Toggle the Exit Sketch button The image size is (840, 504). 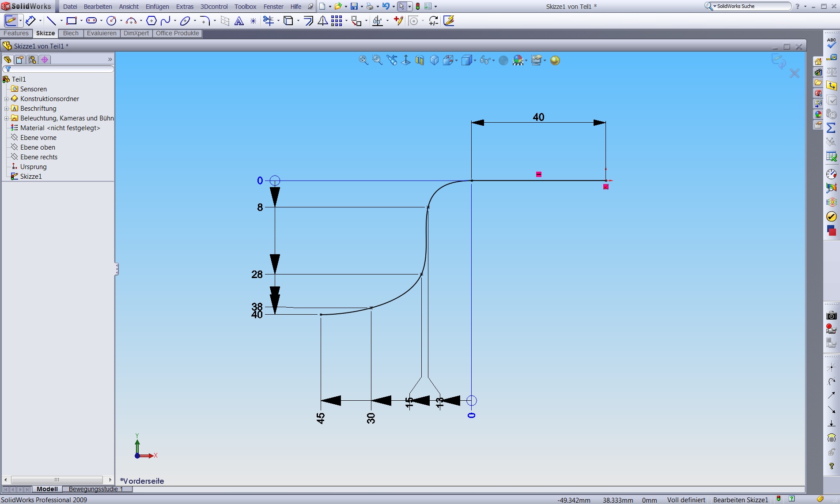click(x=11, y=21)
